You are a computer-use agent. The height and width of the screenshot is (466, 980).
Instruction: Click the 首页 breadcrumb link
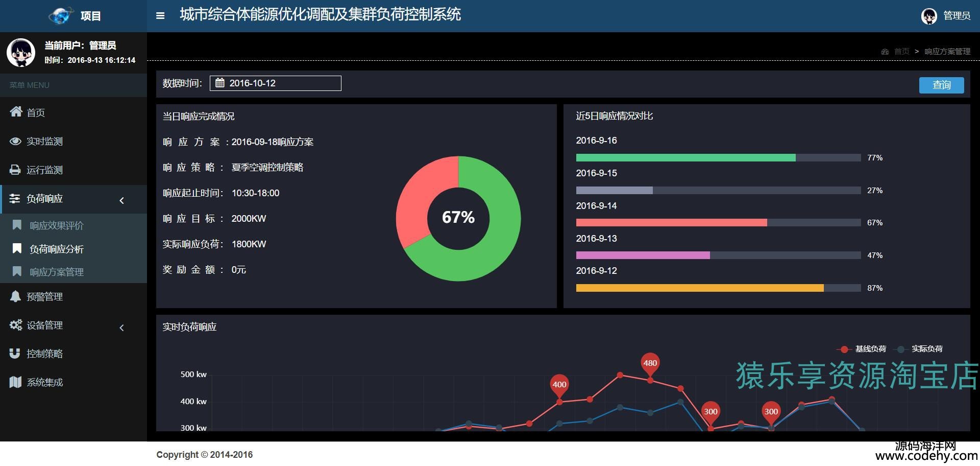pos(902,52)
